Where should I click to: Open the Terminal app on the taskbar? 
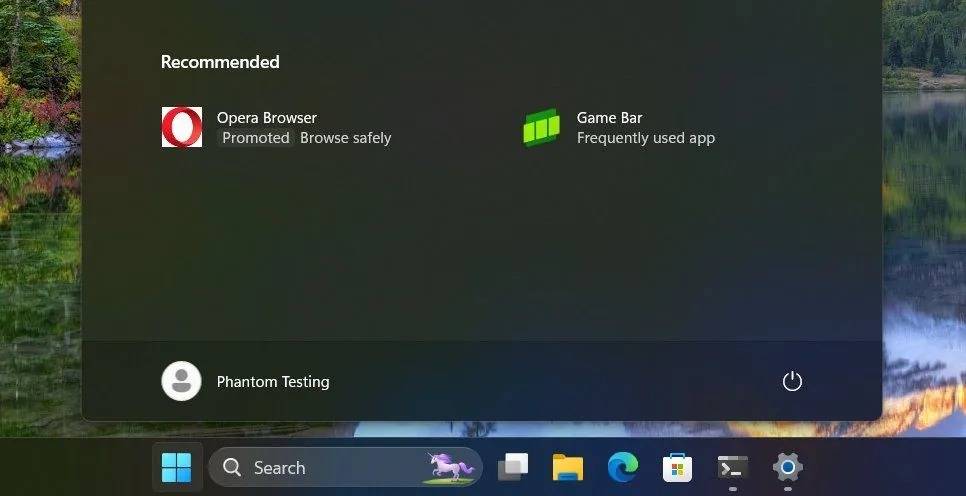733,468
